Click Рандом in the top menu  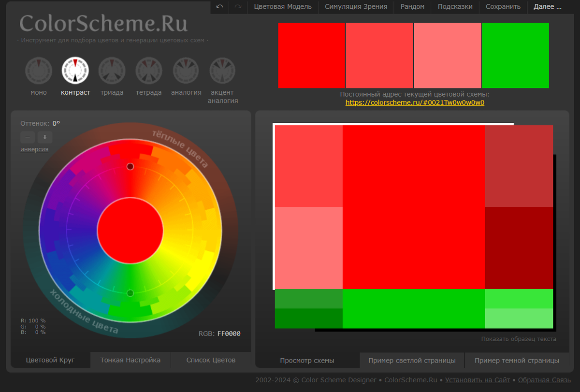413,7
